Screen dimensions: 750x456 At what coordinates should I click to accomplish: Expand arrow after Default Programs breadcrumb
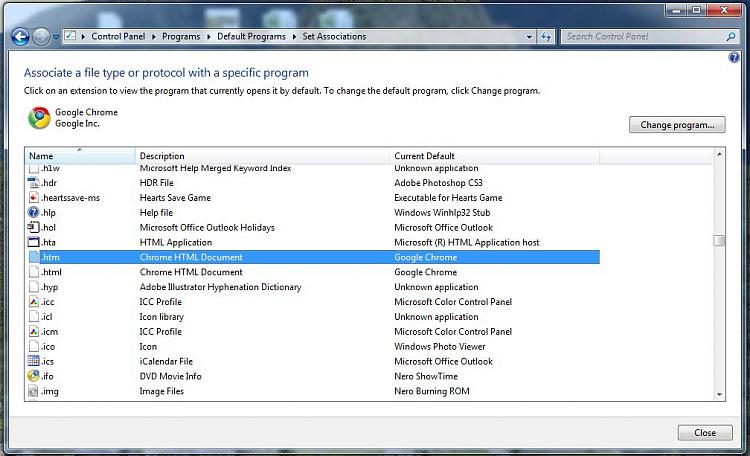[x=294, y=36]
